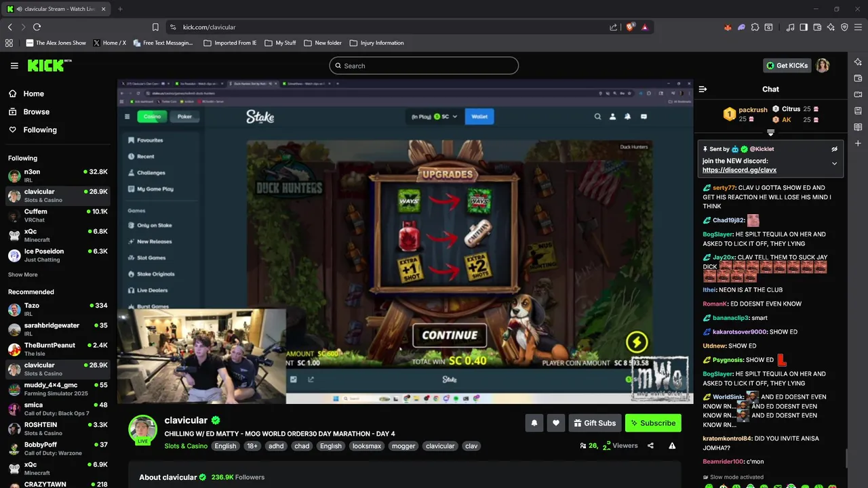
Task: Follow clavicular with the heart button
Action: click(x=555, y=423)
